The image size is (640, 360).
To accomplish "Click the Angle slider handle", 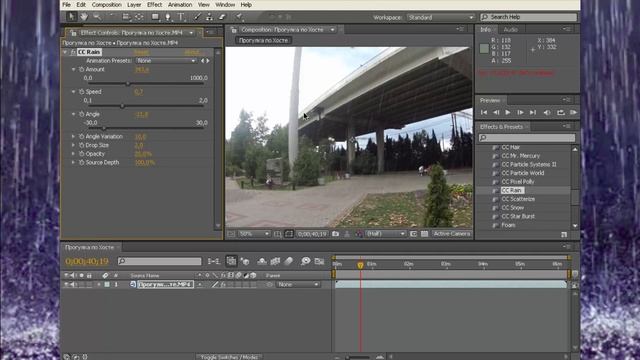I will [104, 128].
